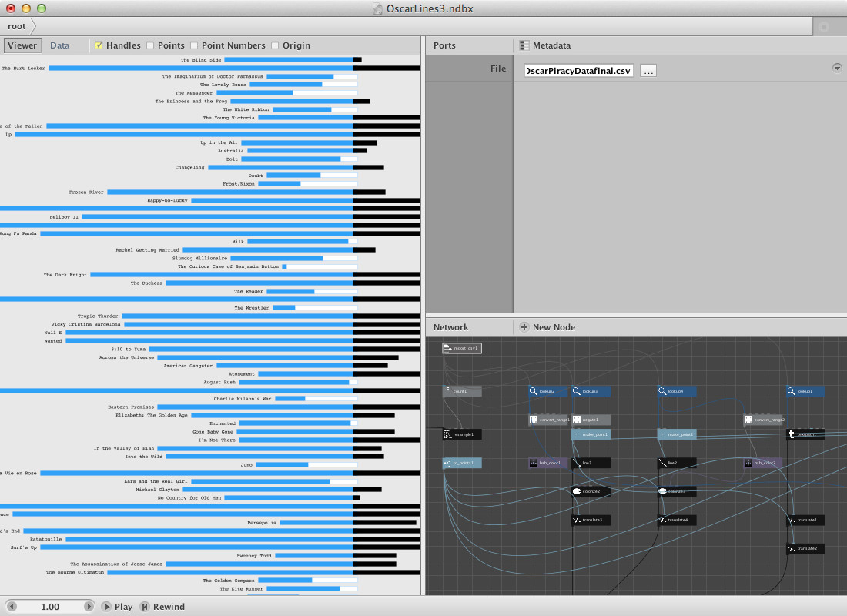Select the translate3 node

(x=591, y=521)
